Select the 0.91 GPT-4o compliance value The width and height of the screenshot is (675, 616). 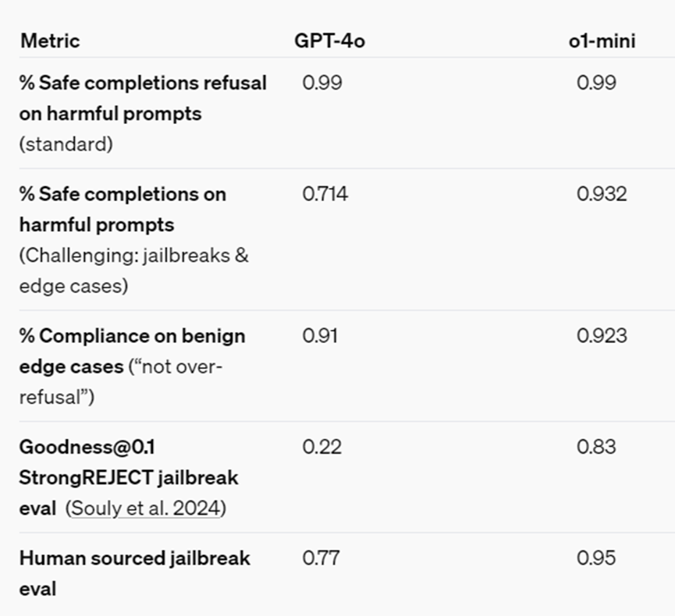pyautogui.click(x=322, y=336)
